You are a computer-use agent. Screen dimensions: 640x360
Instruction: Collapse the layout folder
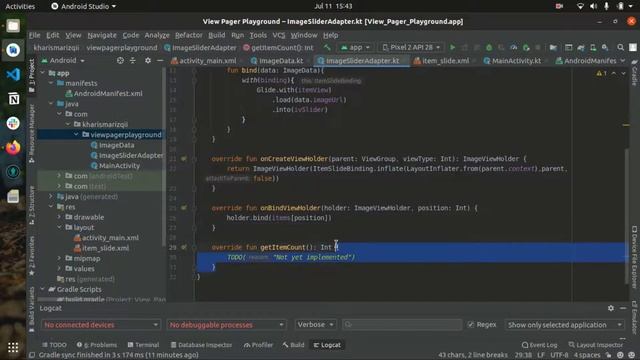click(x=59, y=227)
